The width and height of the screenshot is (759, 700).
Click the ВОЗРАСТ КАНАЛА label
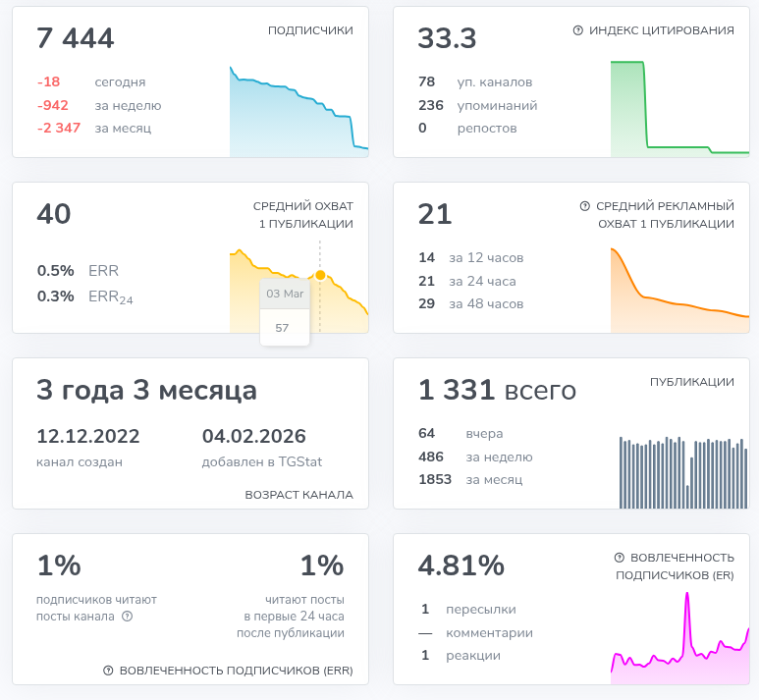coord(298,495)
